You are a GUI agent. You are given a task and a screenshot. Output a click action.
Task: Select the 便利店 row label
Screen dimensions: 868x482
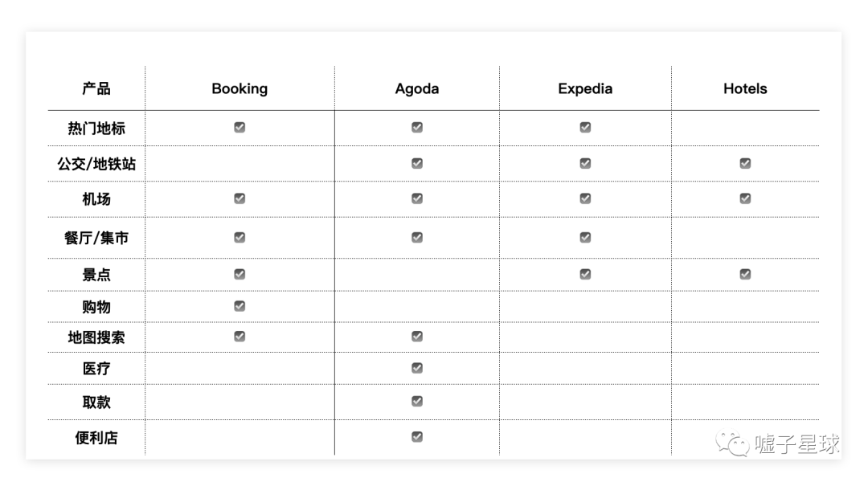pyautogui.click(x=96, y=438)
